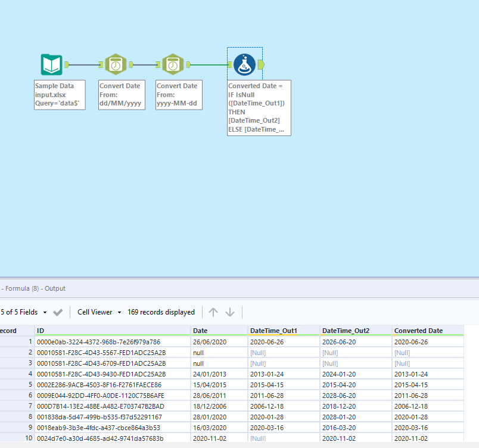Click the down arrow to go to next record
This screenshot has height=448, width=479.
pos(230,312)
